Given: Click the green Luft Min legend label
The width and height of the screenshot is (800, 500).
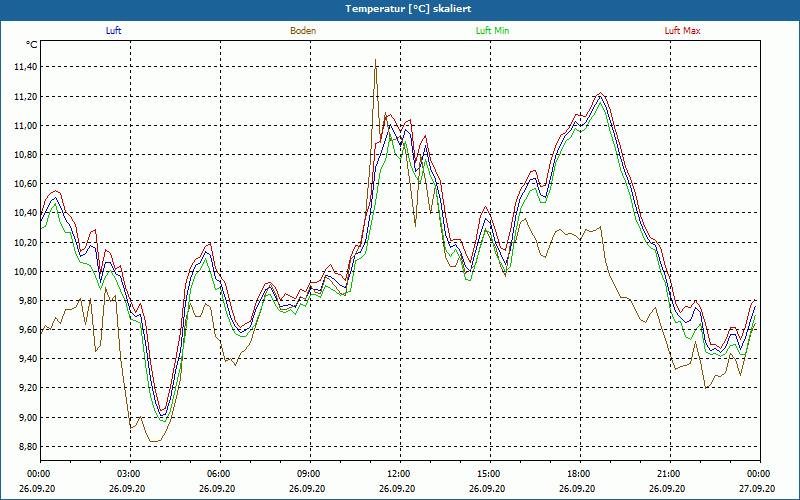Looking at the screenshot, I should (492, 31).
